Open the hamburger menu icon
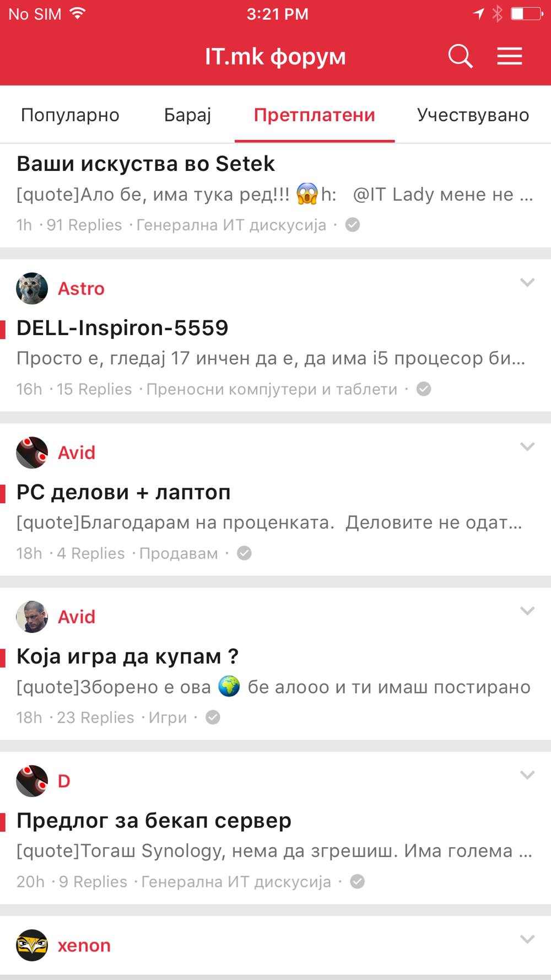 click(510, 56)
